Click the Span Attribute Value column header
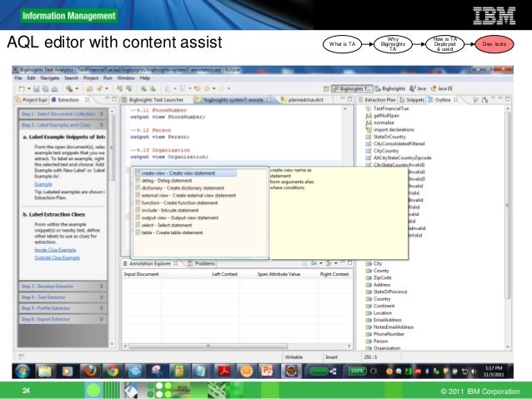Viewport: 532px width, 399px height. click(x=279, y=274)
